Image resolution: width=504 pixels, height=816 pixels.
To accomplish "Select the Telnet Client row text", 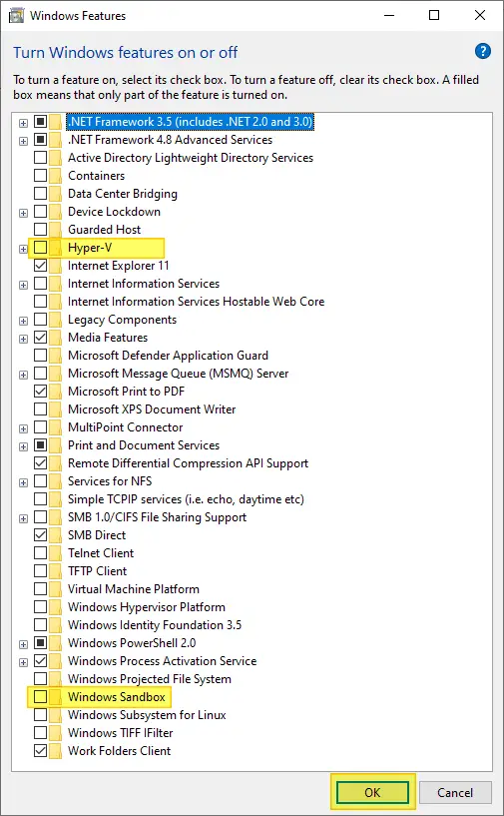I will (x=101, y=552).
